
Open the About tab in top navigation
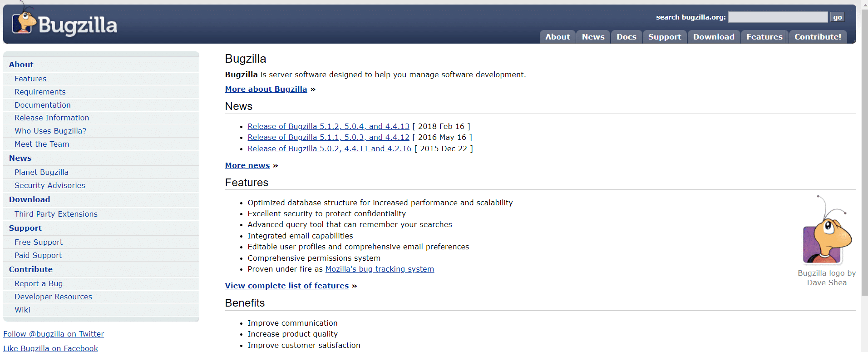(x=557, y=37)
